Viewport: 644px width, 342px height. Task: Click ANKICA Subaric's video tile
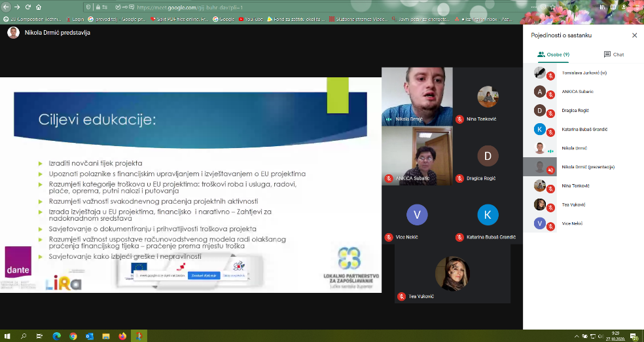click(416, 155)
